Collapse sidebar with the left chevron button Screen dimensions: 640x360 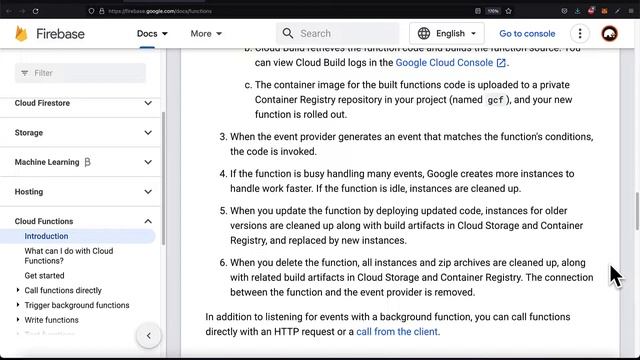[x=149, y=336]
